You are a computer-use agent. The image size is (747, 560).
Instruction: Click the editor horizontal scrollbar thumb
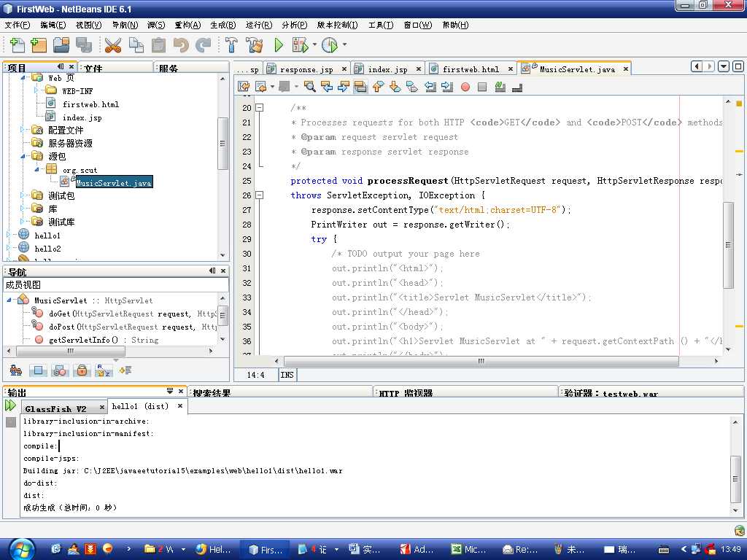[481, 362]
